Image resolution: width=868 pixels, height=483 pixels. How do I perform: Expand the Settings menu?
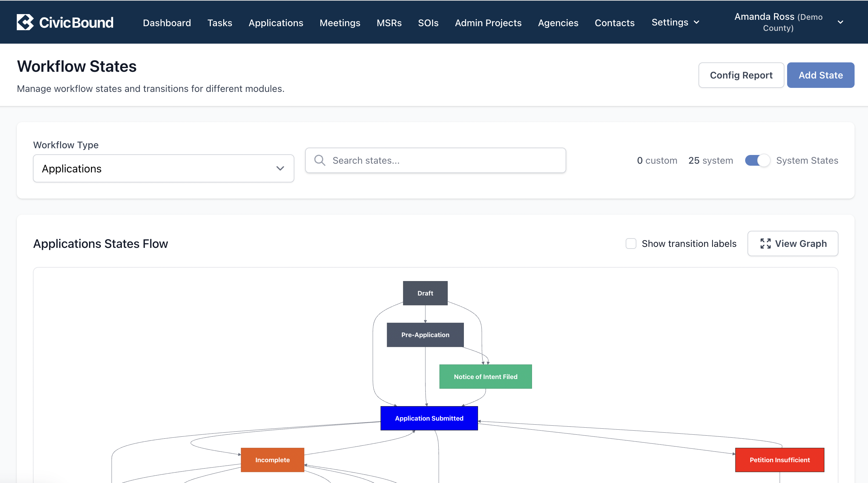(676, 22)
